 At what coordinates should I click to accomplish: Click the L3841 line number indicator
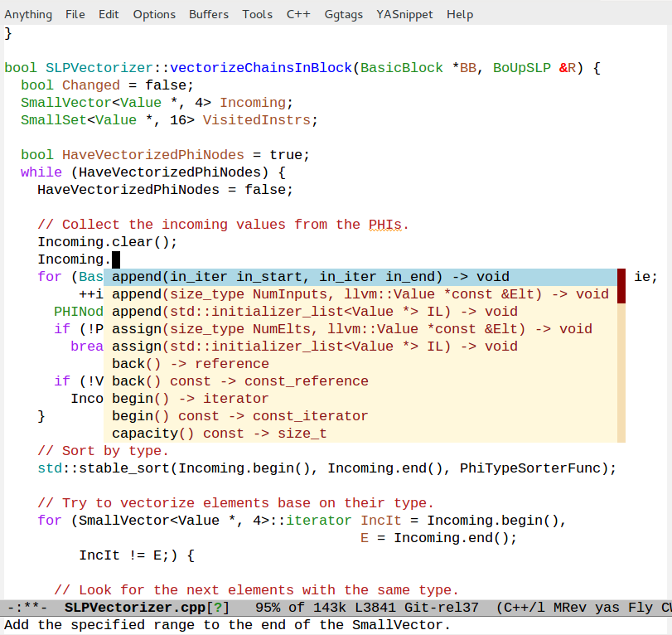click(x=375, y=608)
